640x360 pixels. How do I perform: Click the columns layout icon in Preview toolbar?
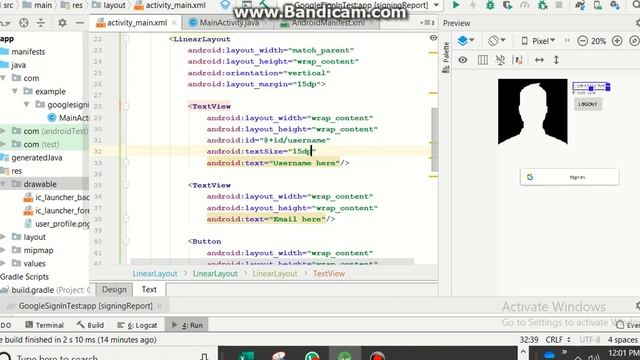click(482, 60)
